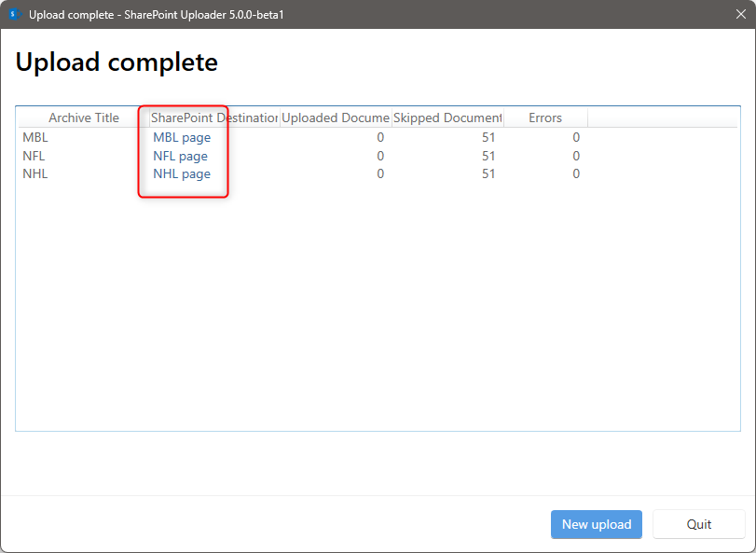Select the NFL archive title cell

pyautogui.click(x=34, y=156)
